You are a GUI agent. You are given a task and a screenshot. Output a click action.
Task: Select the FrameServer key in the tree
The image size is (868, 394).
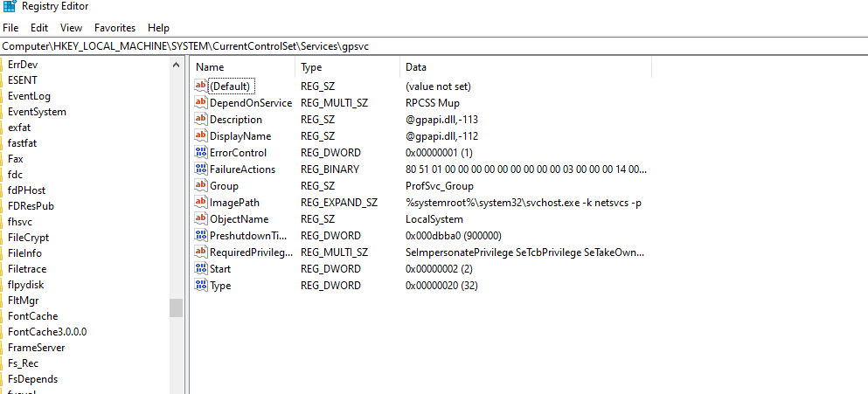[36, 348]
